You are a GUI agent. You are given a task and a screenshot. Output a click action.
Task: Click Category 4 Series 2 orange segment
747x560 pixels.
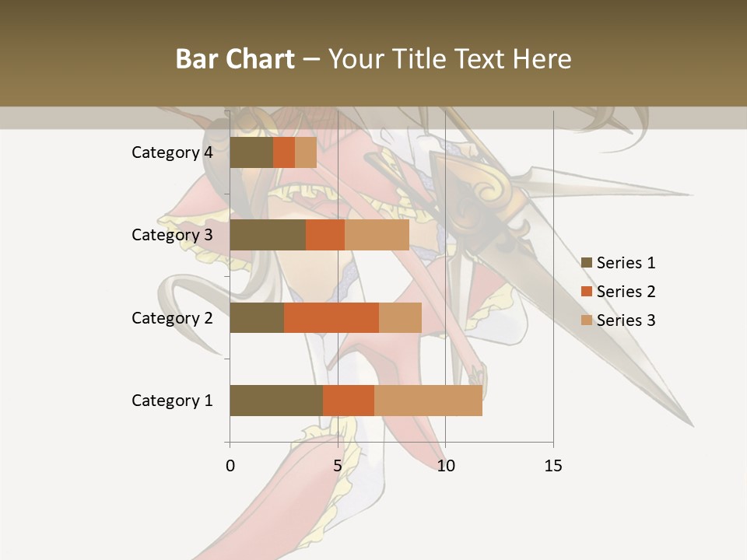[284, 152]
